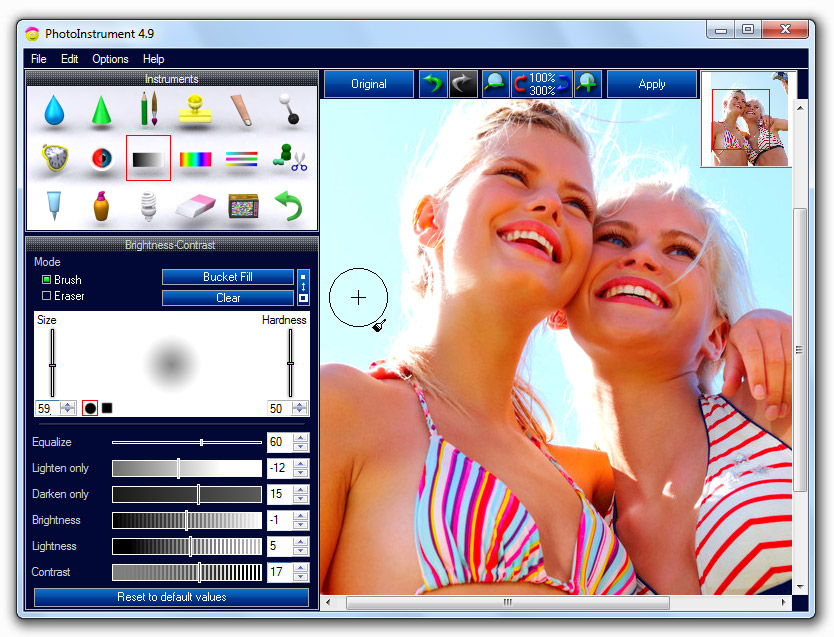
Task: Select the rainbow Colorize tool
Action: pyautogui.click(x=195, y=159)
